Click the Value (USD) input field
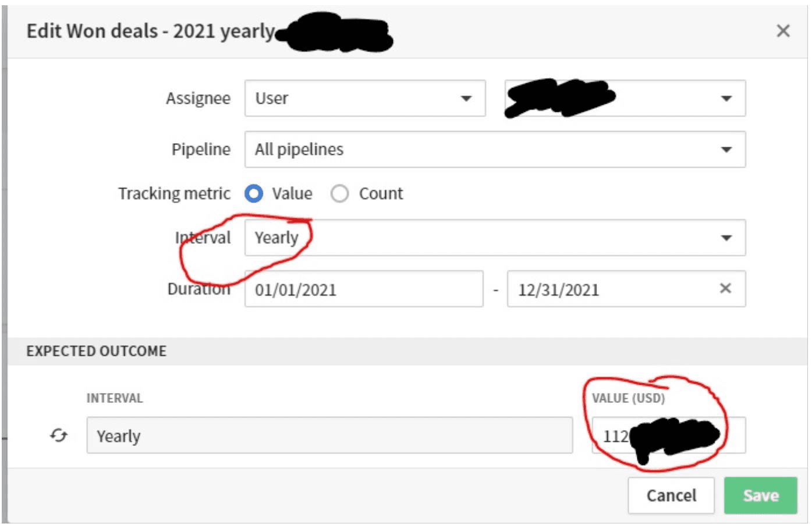This screenshot has height=524, width=812. (x=669, y=436)
